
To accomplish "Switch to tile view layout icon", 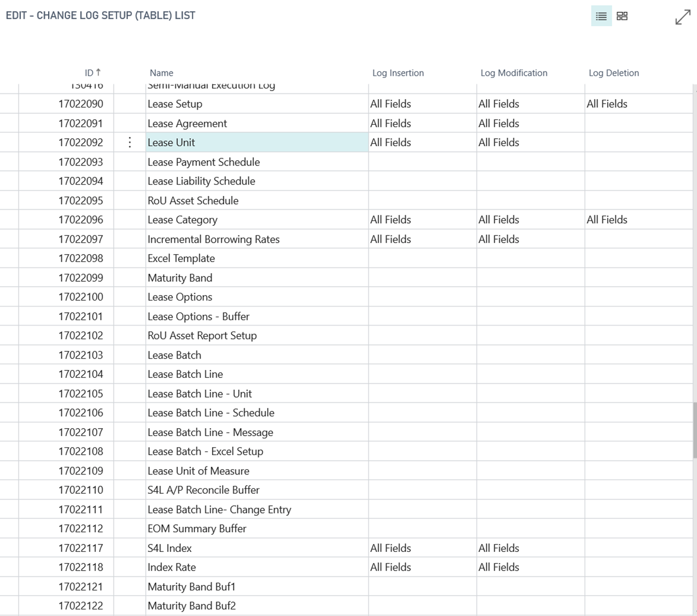I will tap(622, 16).
